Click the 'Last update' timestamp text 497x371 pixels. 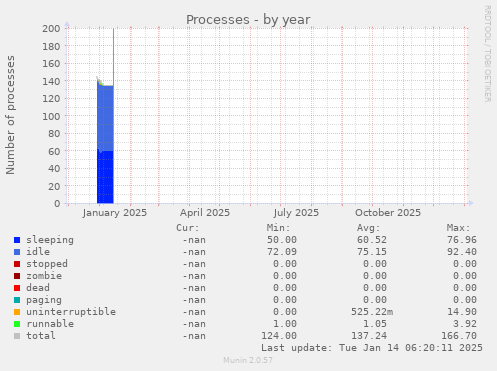(372, 348)
